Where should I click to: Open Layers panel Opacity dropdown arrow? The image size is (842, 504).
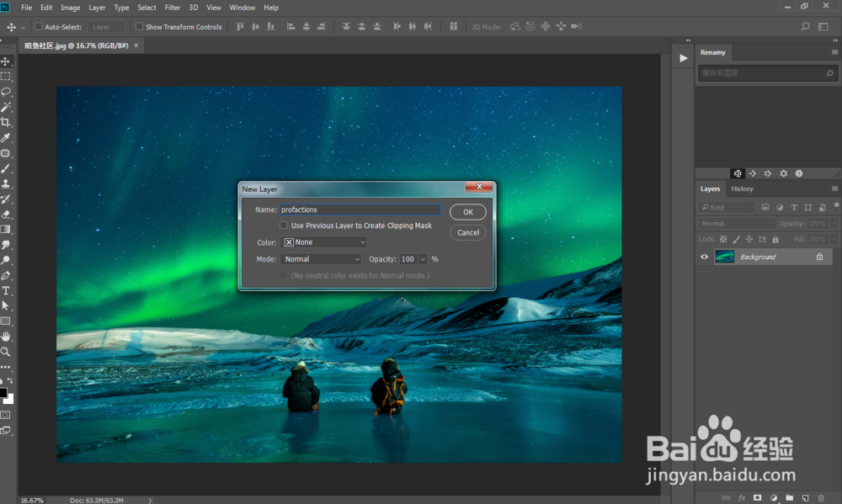834,223
